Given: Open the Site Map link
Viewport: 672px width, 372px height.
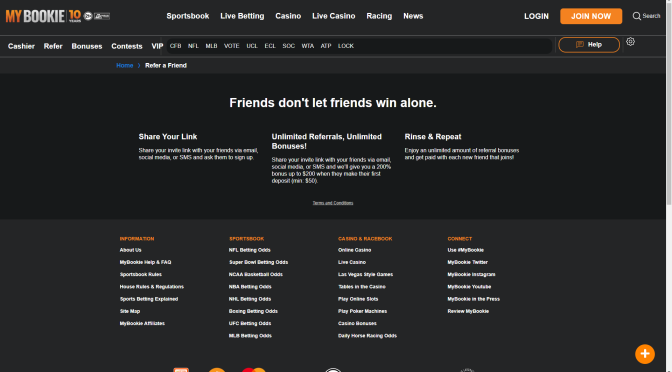Looking at the screenshot, I should (x=130, y=311).
